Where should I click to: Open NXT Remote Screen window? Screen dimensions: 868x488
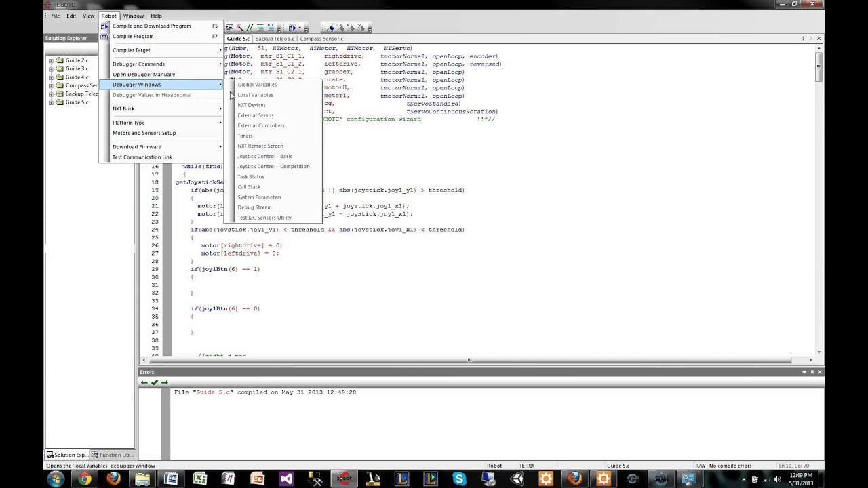point(273,146)
